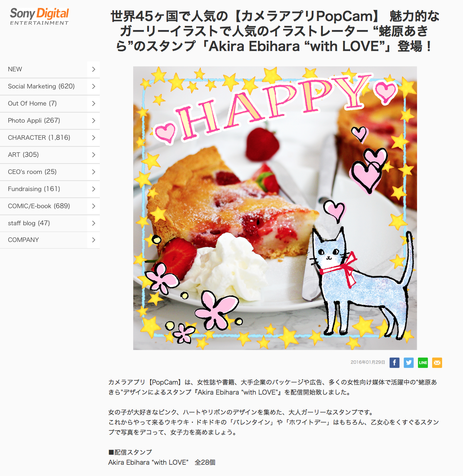The width and height of the screenshot is (463, 476).
Task: Share article on Facebook icon
Action: [x=395, y=363]
